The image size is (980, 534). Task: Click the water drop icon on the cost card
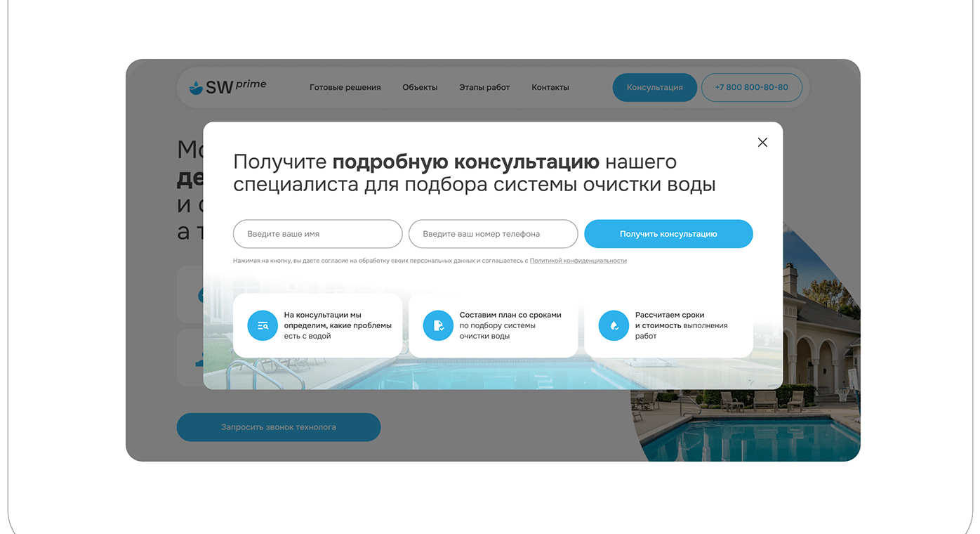(614, 325)
